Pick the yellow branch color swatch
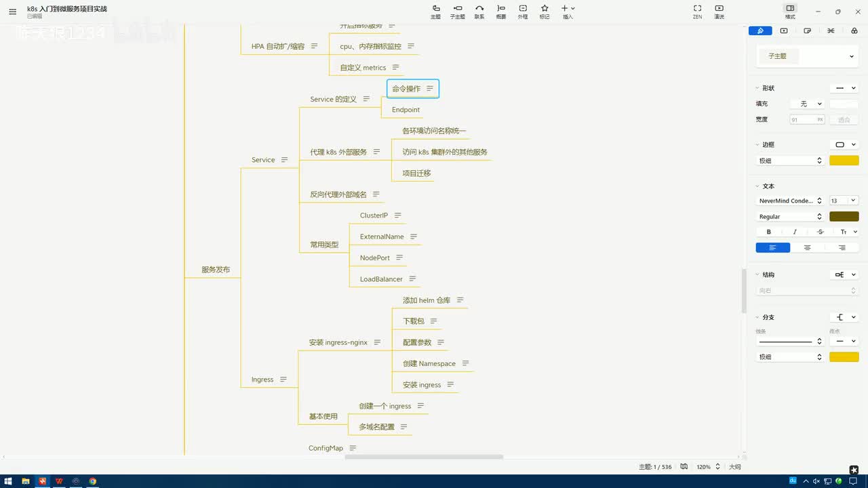The image size is (868, 488). (x=844, y=357)
